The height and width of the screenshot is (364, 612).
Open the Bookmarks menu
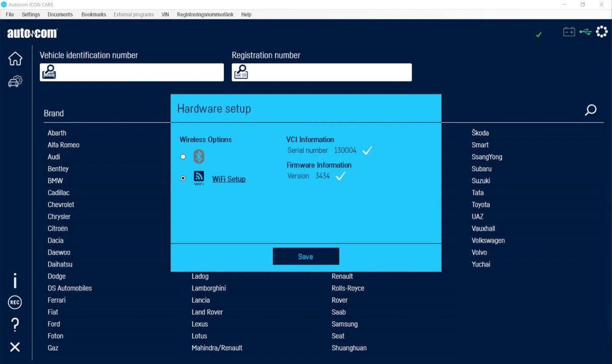pyautogui.click(x=94, y=14)
